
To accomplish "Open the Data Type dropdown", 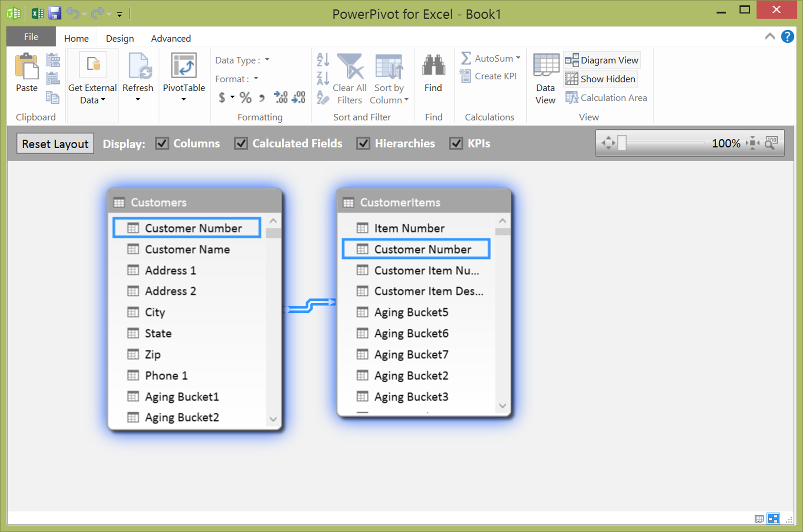I will 267,60.
